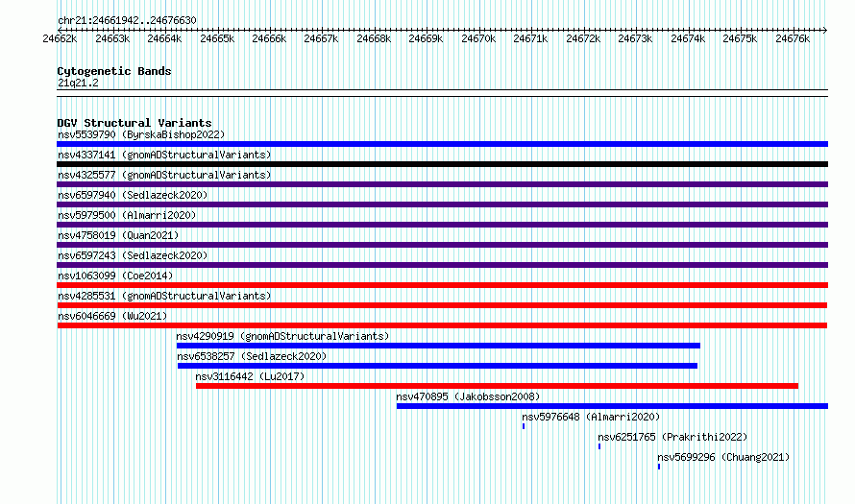Select the blue nsv6538257 variant bar
This screenshot has height=504, width=855.
click(x=437, y=366)
